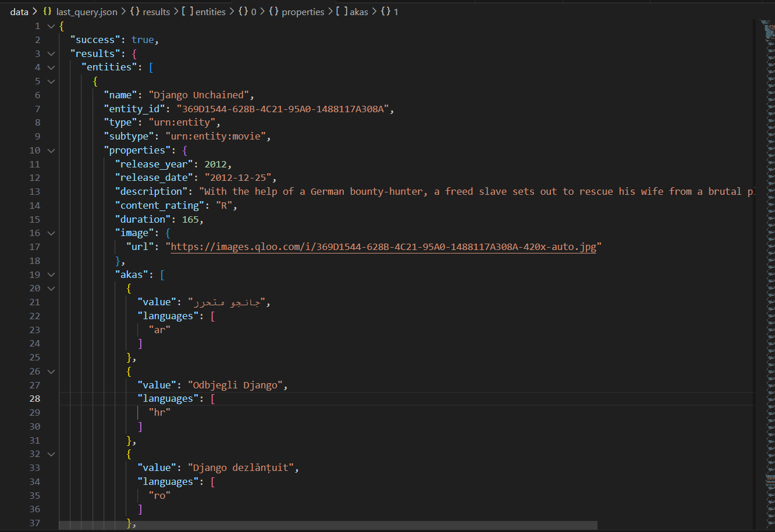Click the release_year value 2012
This screenshot has height=532, width=775.
pos(215,165)
